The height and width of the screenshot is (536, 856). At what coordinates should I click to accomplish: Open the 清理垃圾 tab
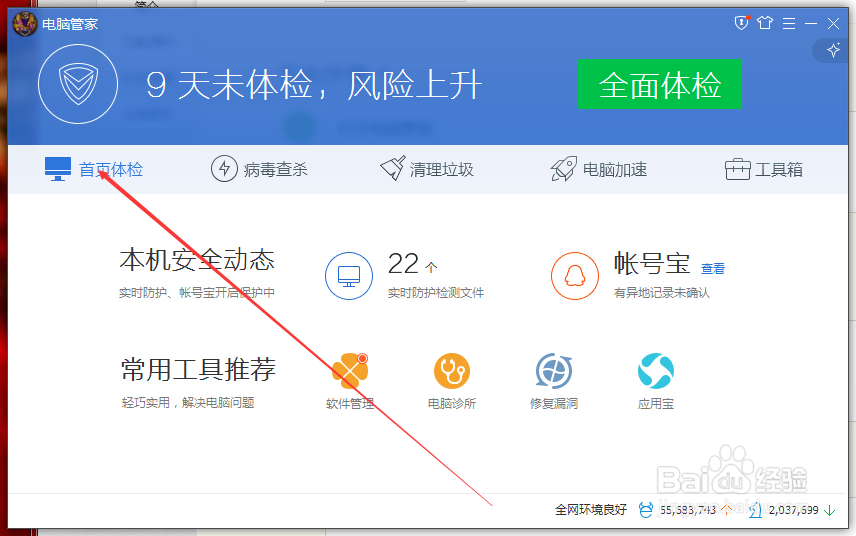(x=427, y=169)
